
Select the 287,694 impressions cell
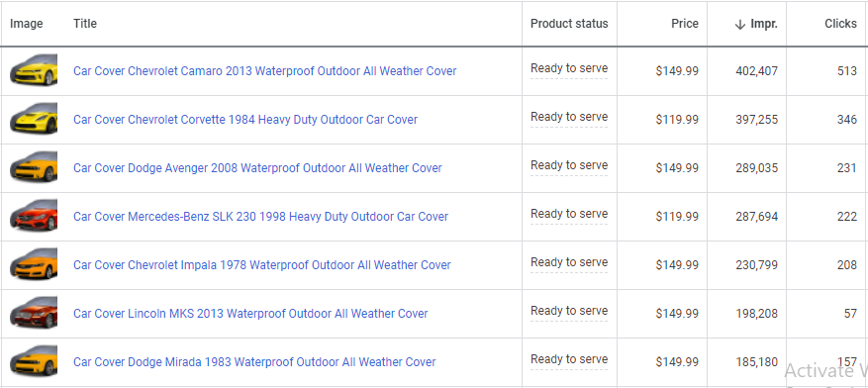757,217
